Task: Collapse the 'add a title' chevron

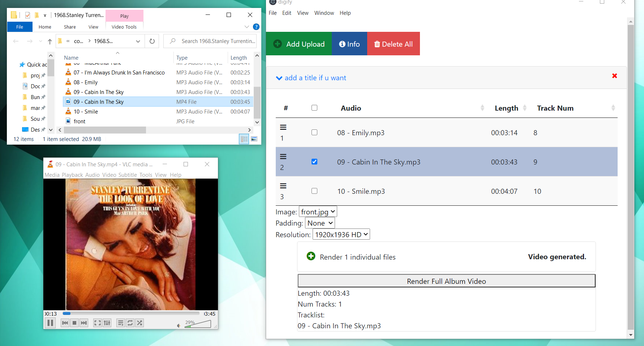Action: [279, 78]
